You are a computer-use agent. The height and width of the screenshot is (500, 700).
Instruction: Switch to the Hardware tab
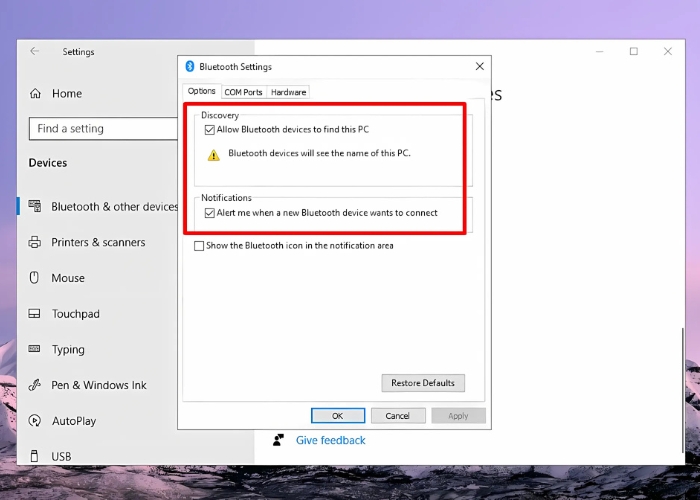pos(289,92)
